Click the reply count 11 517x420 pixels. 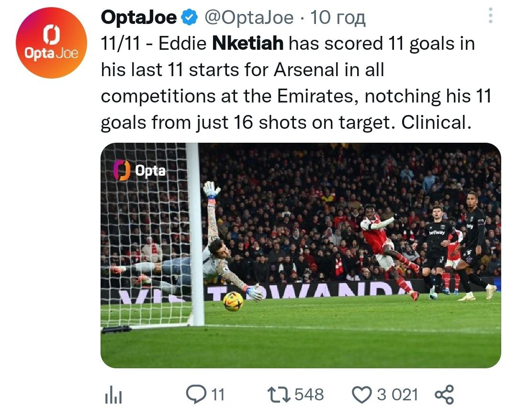pyautogui.click(x=217, y=395)
